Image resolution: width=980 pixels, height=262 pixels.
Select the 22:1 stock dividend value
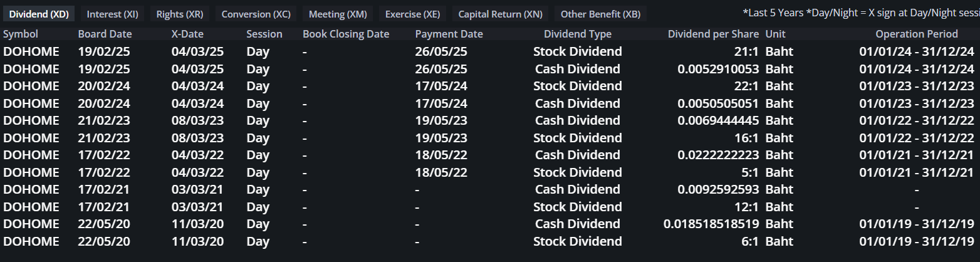pyautogui.click(x=746, y=86)
